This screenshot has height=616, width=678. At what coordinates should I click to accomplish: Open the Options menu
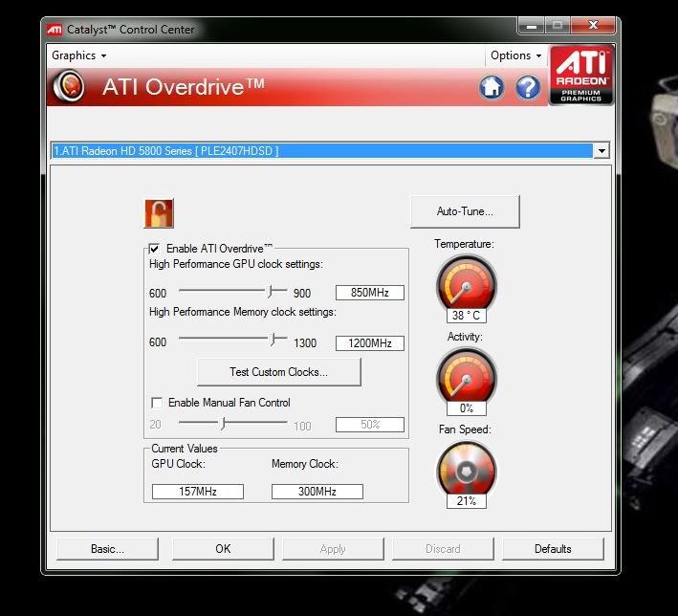click(515, 55)
